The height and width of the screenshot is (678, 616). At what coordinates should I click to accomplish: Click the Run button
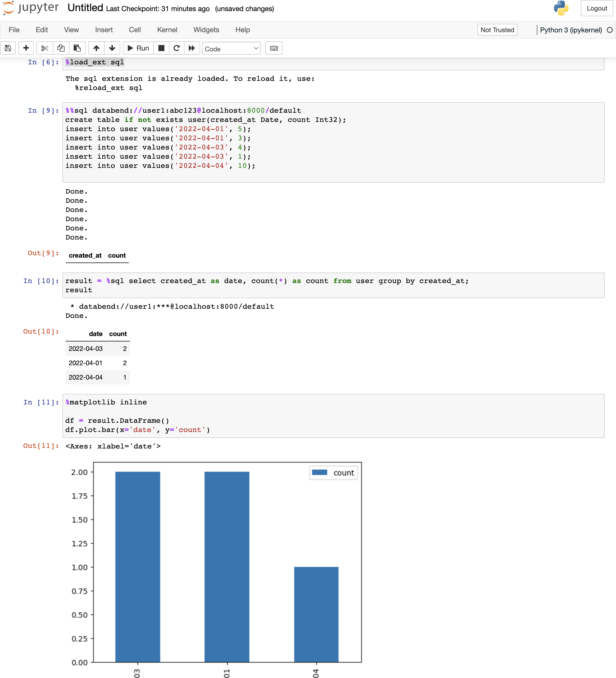[x=138, y=48]
